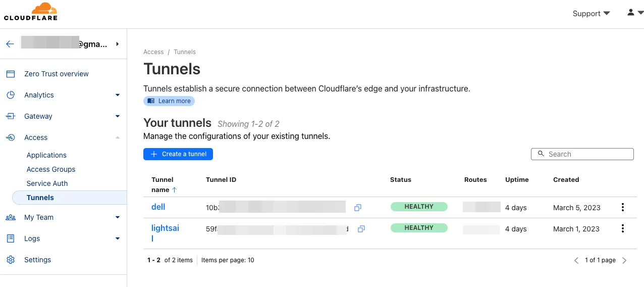Sort by Tunnel name column

(164, 184)
